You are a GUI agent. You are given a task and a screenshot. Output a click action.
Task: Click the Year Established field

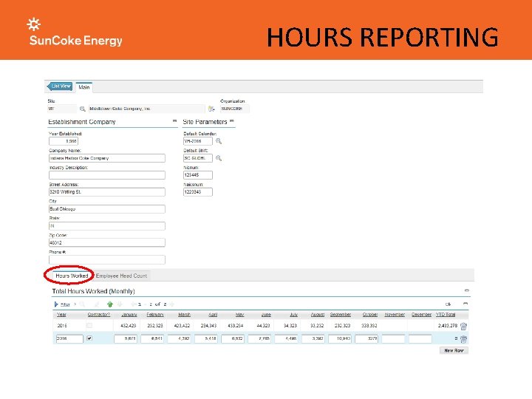(x=64, y=141)
